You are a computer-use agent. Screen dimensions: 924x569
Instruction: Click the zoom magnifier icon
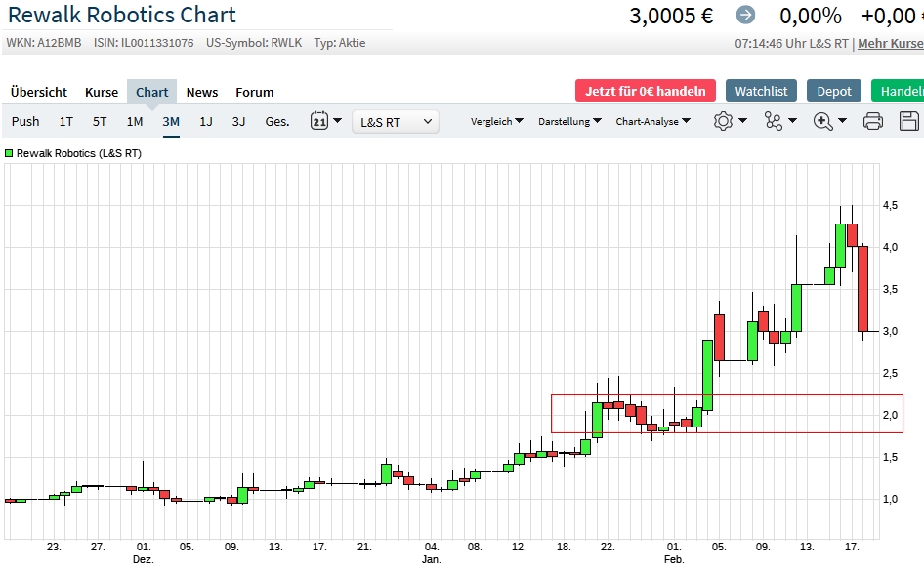coord(822,121)
